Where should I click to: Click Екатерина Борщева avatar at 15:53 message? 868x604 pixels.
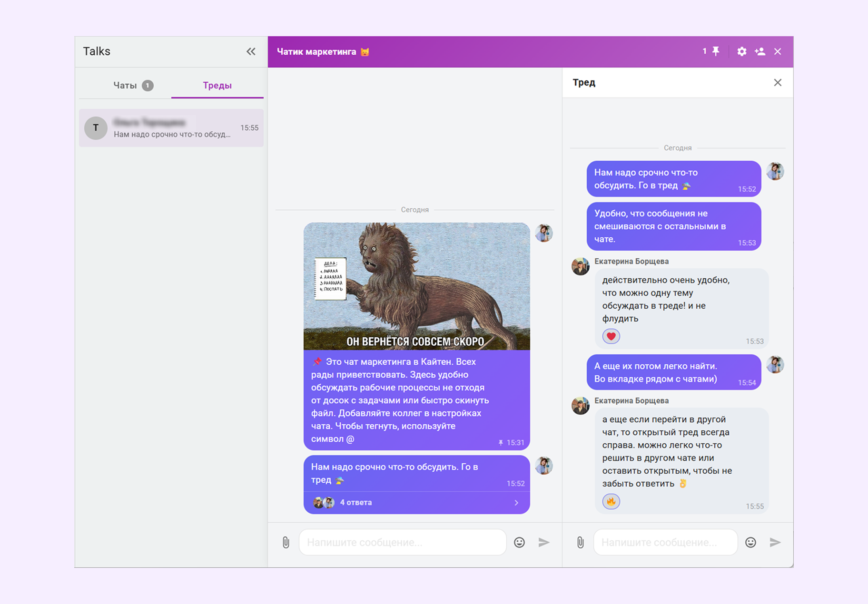pos(581,266)
